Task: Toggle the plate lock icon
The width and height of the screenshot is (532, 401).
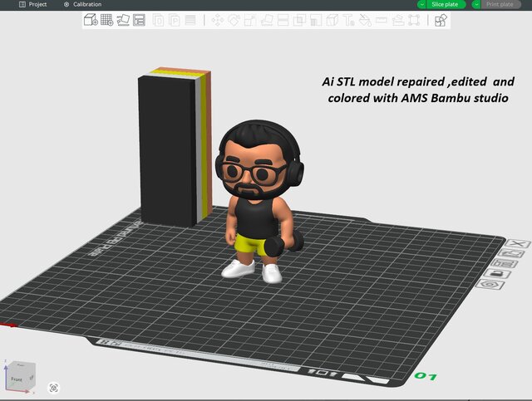Action: pos(497,273)
